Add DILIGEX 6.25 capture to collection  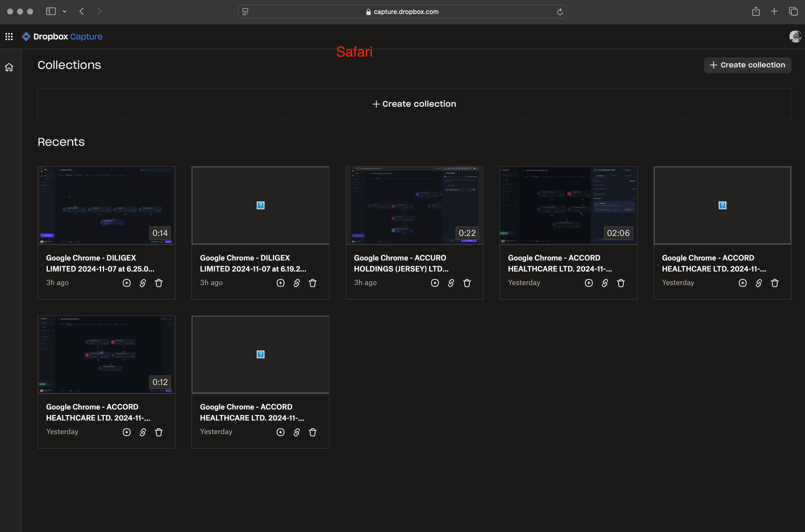[127, 283]
